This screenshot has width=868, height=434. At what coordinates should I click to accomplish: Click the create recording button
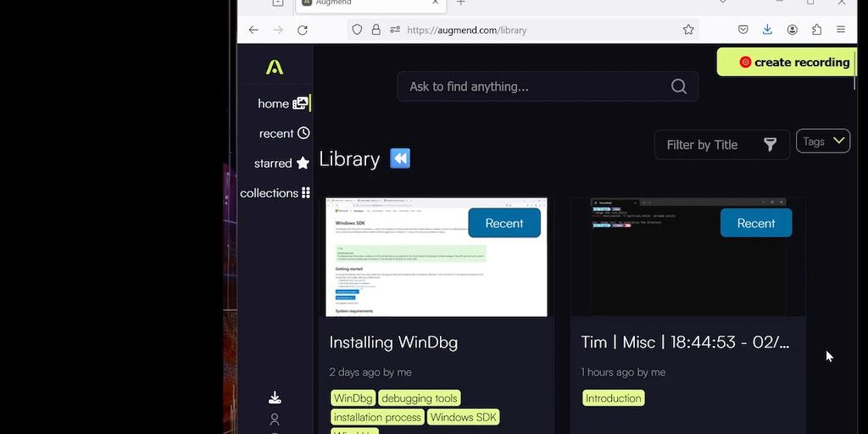tap(787, 62)
